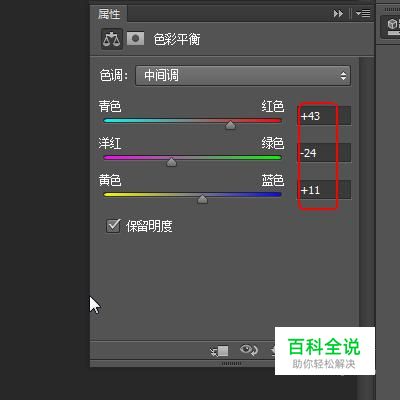400x400 pixels.
Task: Click the -24 green value field
Action: [324, 153]
